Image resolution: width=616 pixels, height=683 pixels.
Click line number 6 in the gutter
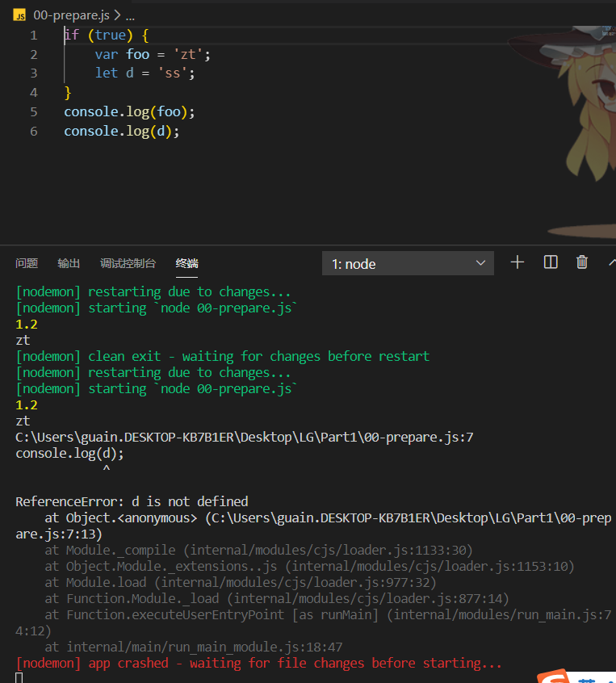tap(34, 131)
